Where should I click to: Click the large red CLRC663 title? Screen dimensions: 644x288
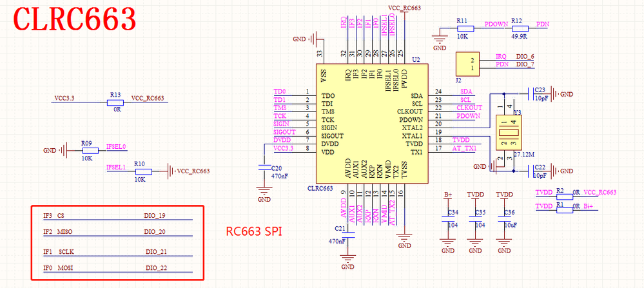[75, 19]
